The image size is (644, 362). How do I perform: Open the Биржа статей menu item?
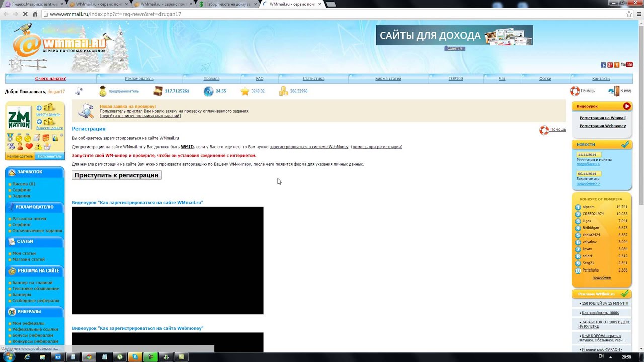pyautogui.click(x=388, y=79)
